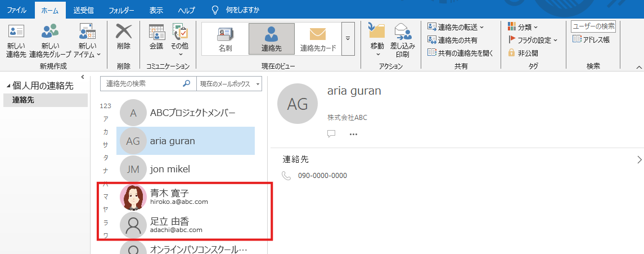
Task: Collapse the ribbon with the chevron
Action: point(639,67)
